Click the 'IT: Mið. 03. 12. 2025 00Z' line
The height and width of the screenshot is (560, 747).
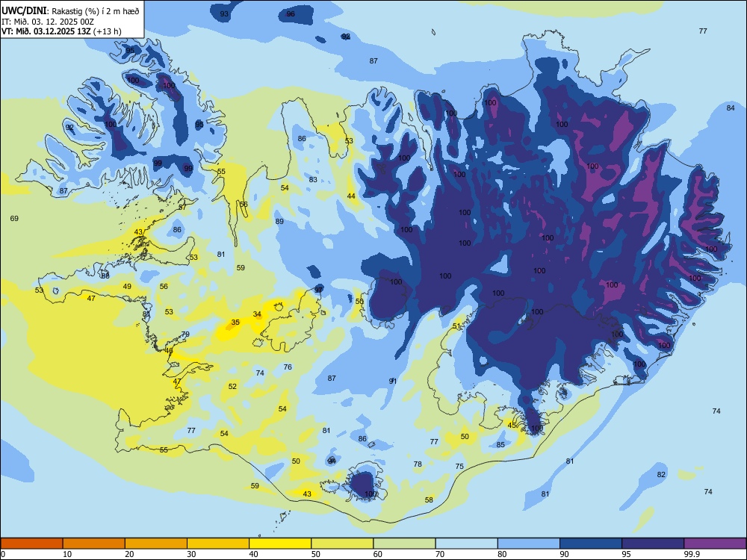coord(48,22)
